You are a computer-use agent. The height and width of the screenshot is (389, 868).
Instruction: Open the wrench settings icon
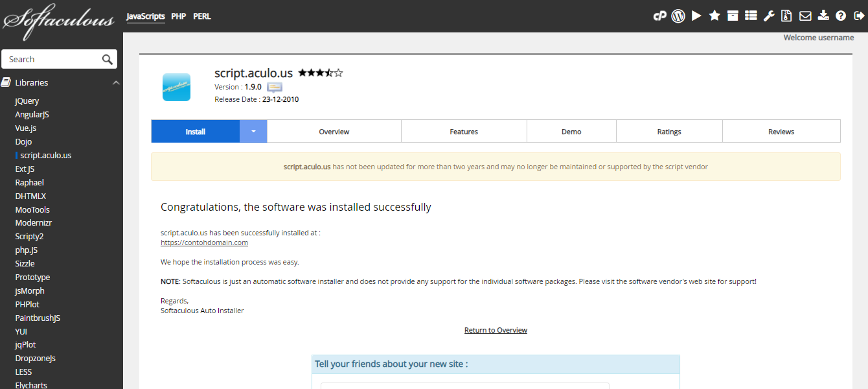tap(769, 16)
